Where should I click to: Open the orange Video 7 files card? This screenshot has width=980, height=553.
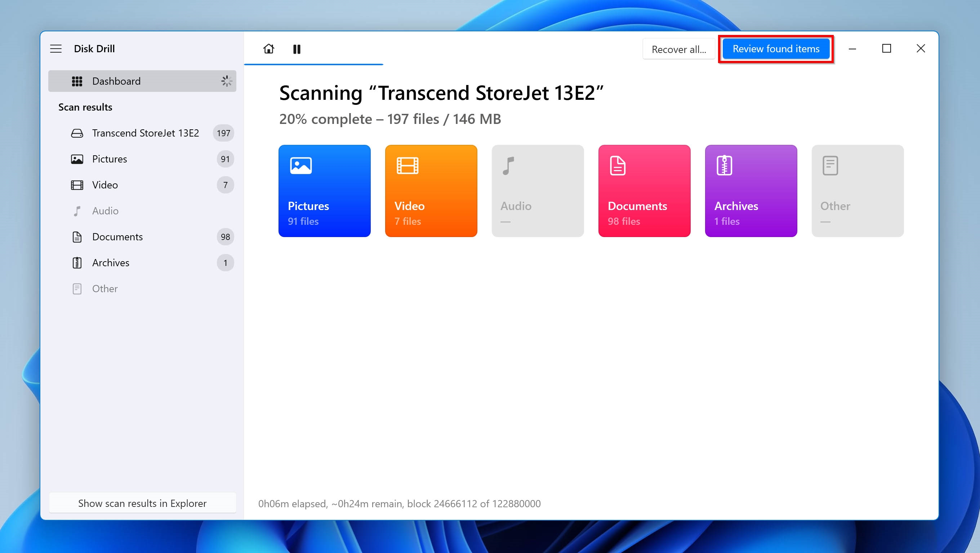click(431, 191)
